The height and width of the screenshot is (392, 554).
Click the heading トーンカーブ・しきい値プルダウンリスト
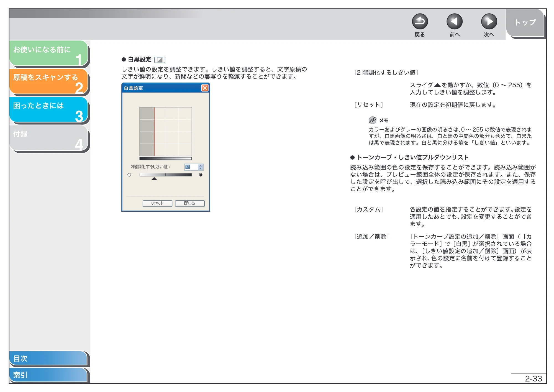(x=413, y=157)
